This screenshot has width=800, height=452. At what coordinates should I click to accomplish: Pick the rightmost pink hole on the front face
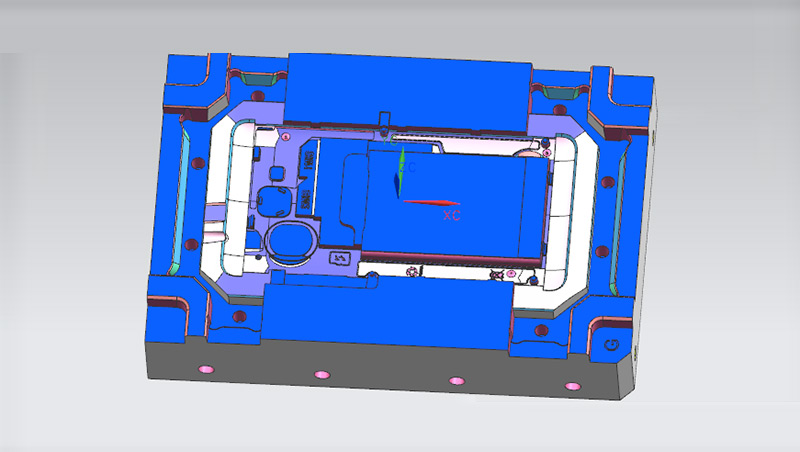coord(572,386)
